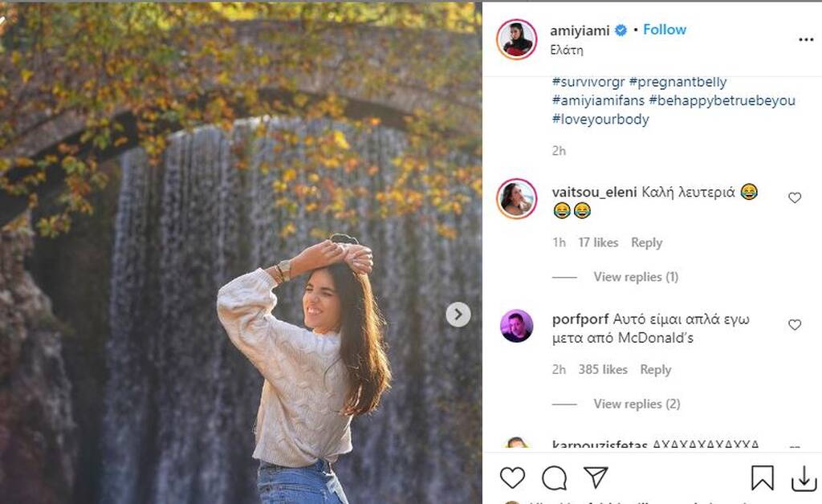822x504 pixels.
Task: Click the verified badge next to amiyiami
Action: [621, 30]
